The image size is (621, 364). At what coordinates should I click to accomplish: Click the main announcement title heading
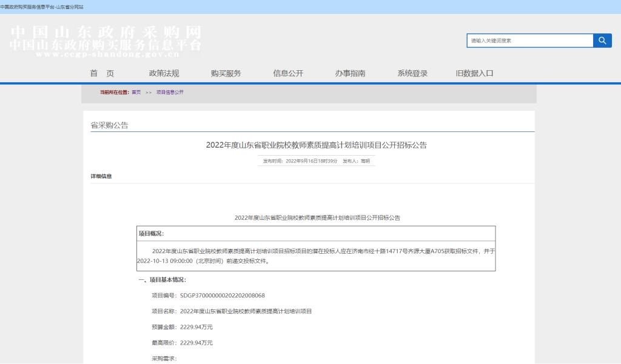click(317, 145)
